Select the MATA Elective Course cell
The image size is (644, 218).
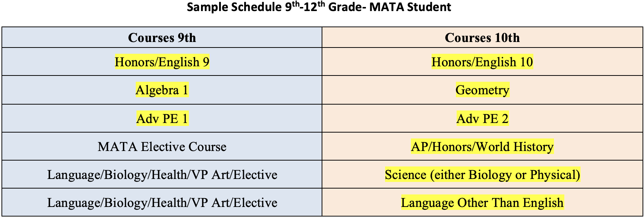click(162, 147)
